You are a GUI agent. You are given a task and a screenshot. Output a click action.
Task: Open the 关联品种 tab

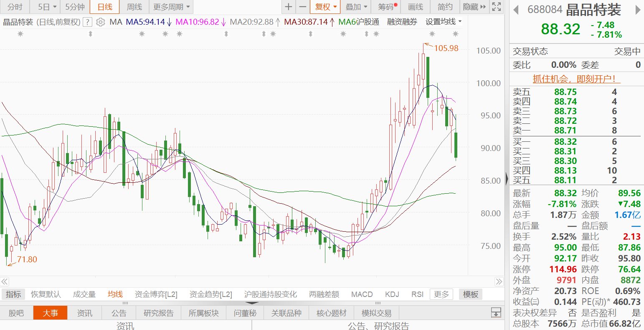pyautogui.click(x=286, y=313)
